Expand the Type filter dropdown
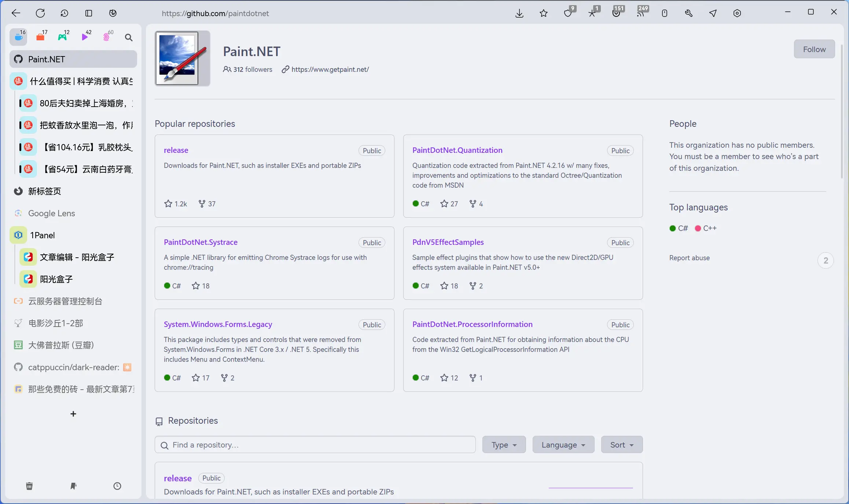Viewport: 849px width, 504px height. click(x=504, y=445)
